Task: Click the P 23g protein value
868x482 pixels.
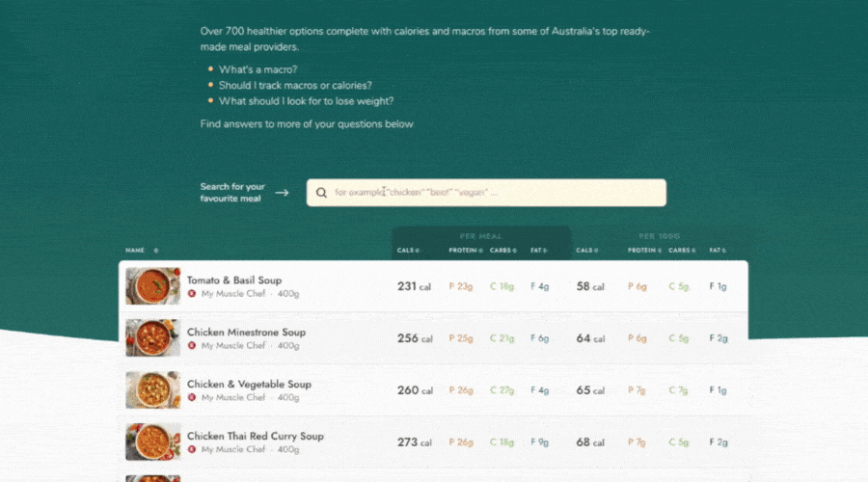Action: click(x=461, y=286)
